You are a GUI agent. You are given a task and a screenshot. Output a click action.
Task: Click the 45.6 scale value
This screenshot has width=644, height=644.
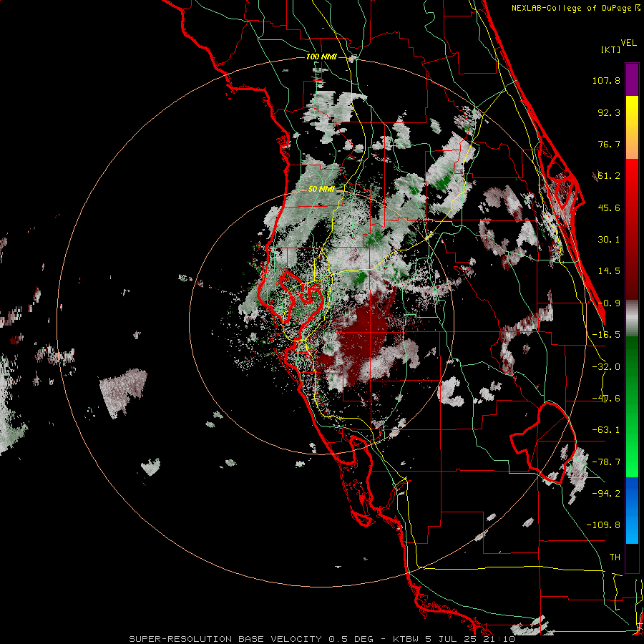(x=609, y=208)
